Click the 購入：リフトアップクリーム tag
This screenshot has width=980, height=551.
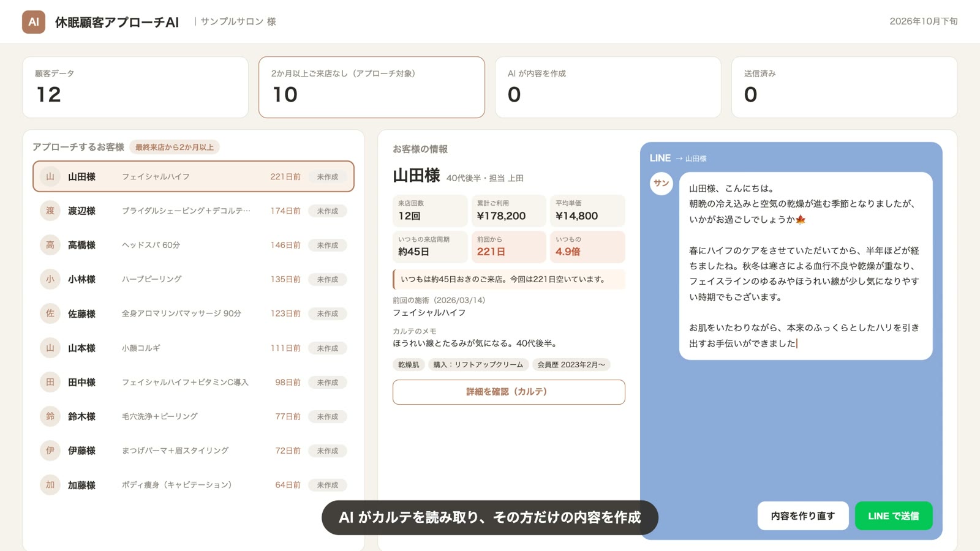478,365
